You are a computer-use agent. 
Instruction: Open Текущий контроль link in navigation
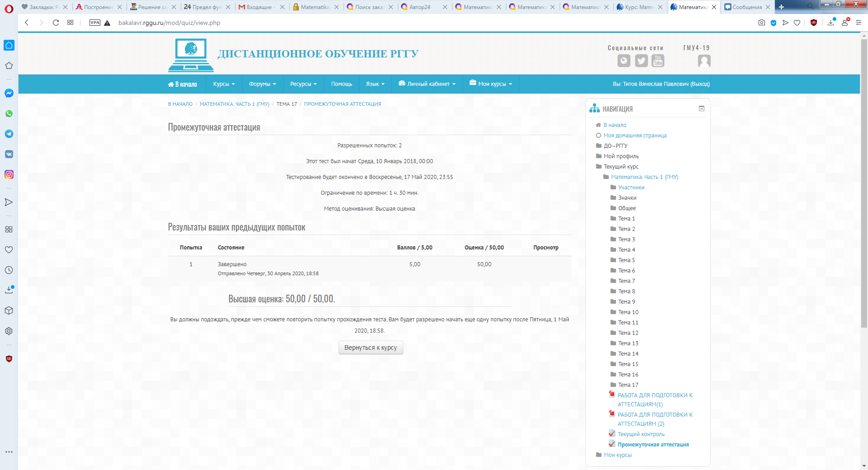point(641,434)
